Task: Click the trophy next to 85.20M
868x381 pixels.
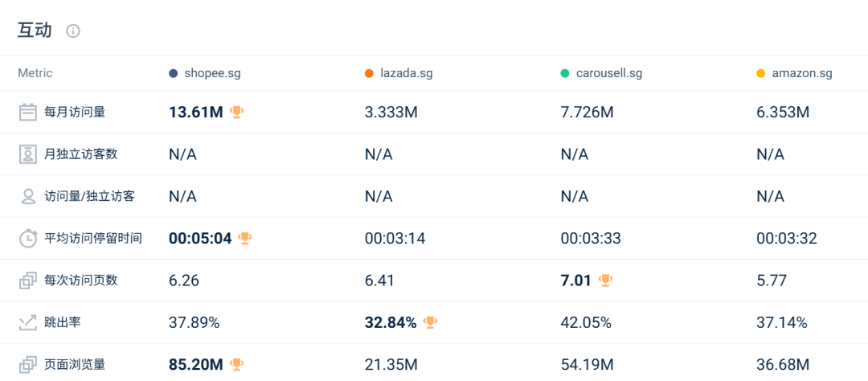Action: point(237,364)
